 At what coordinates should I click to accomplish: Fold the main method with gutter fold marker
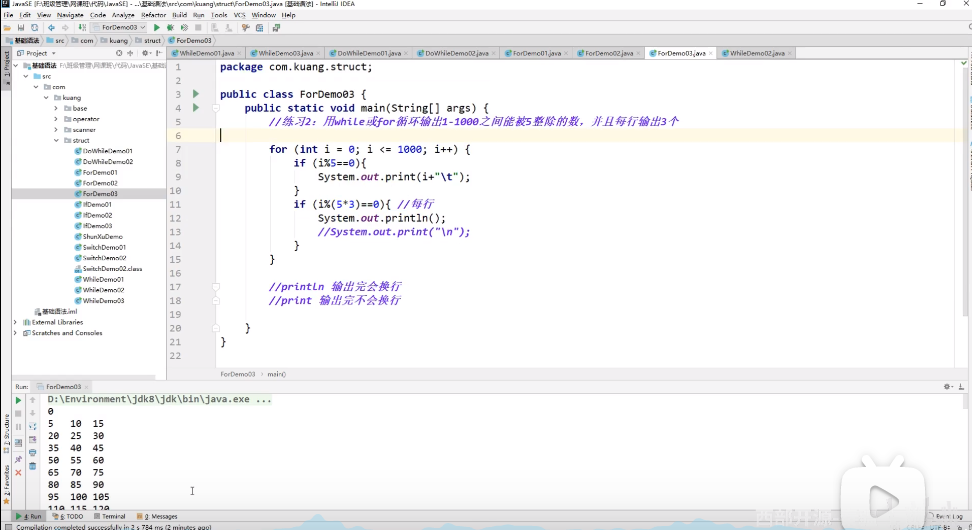point(216,108)
